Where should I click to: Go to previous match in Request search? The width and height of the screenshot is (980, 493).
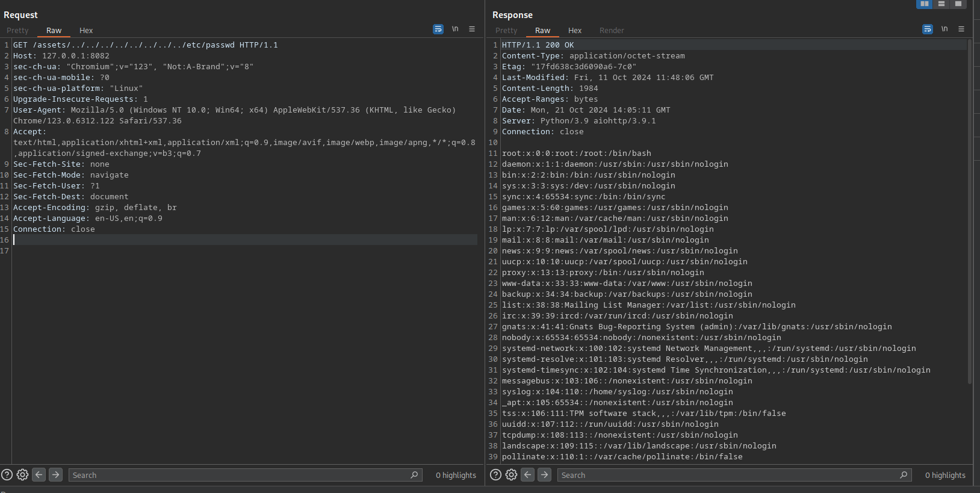[x=39, y=474]
